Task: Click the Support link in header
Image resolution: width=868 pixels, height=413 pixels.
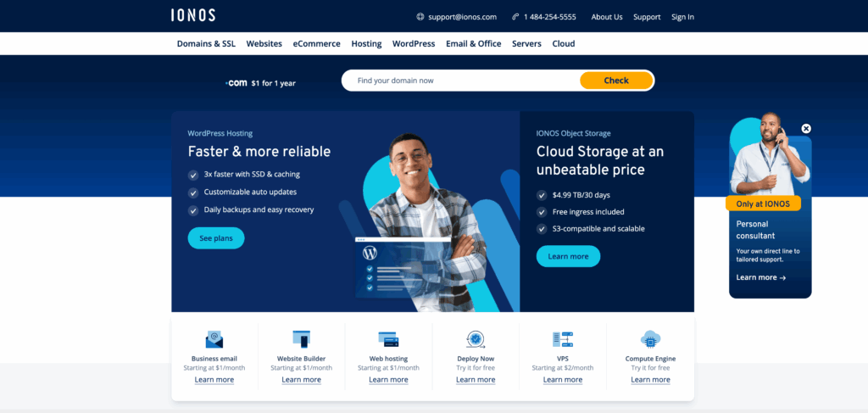Action: pos(647,17)
